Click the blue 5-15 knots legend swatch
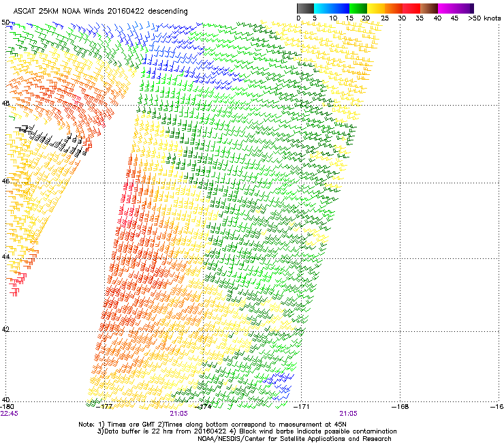 point(332,8)
